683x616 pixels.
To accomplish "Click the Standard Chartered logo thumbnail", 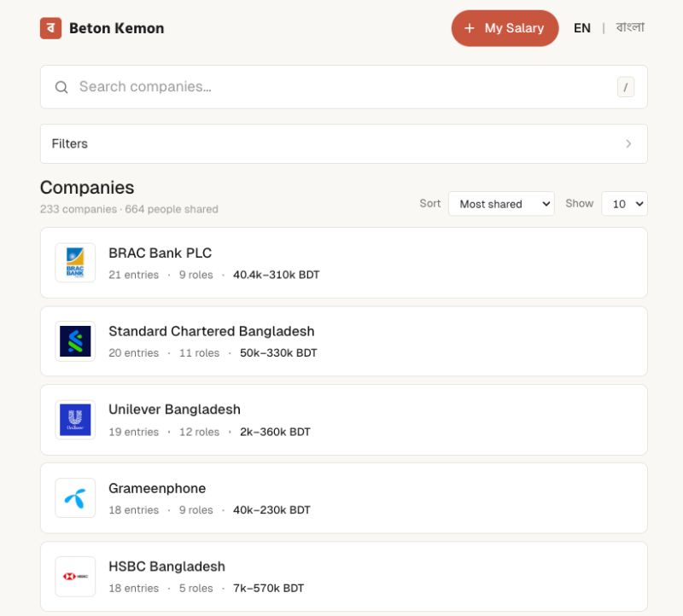I will [x=75, y=341].
